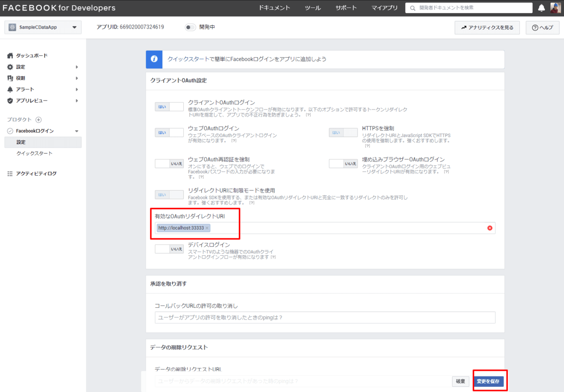Expand the Alerts sidebar submenu arrow
This screenshot has height=392, width=564.
[77, 89]
